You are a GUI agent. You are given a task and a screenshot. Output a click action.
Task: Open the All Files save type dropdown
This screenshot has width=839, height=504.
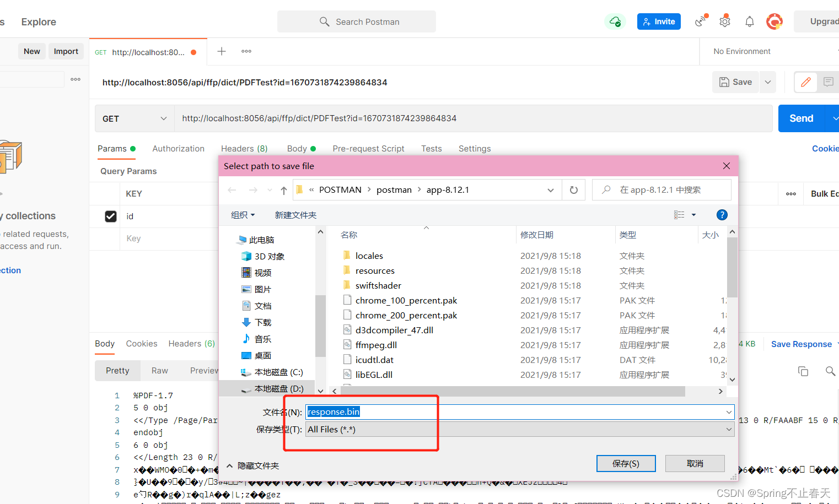(520, 430)
